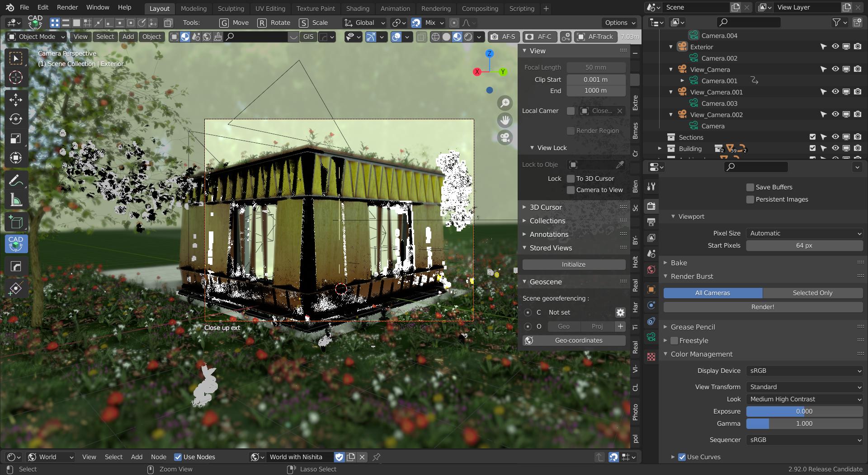This screenshot has width=868, height=475.
Task: Enable Camera to View lock checkbox
Action: [x=571, y=190]
